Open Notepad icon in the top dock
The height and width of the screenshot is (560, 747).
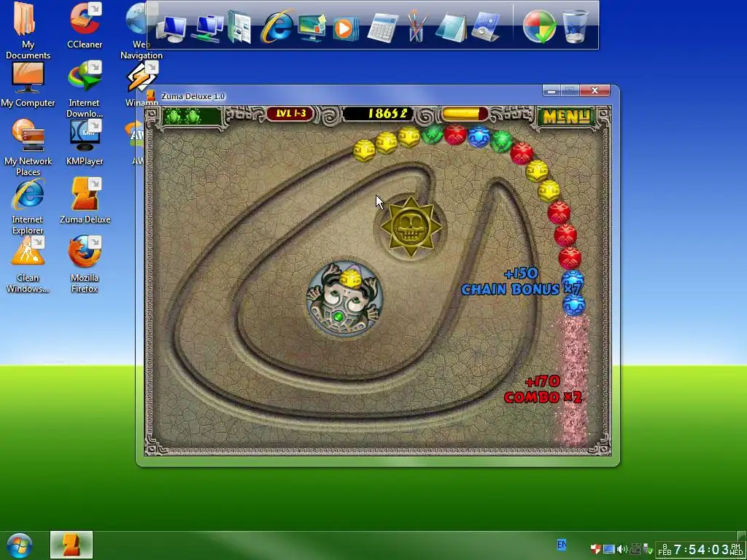pyautogui.click(x=451, y=28)
